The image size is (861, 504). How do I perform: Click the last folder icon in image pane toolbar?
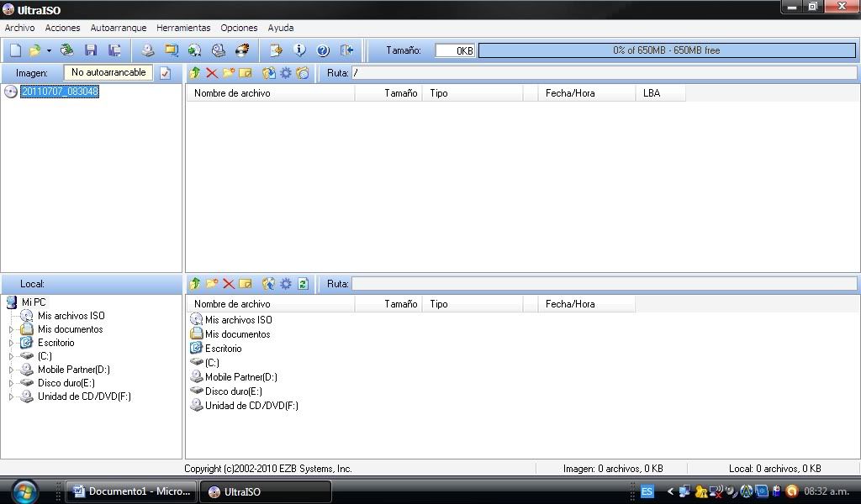pyautogui.click(x=303, y=73)
